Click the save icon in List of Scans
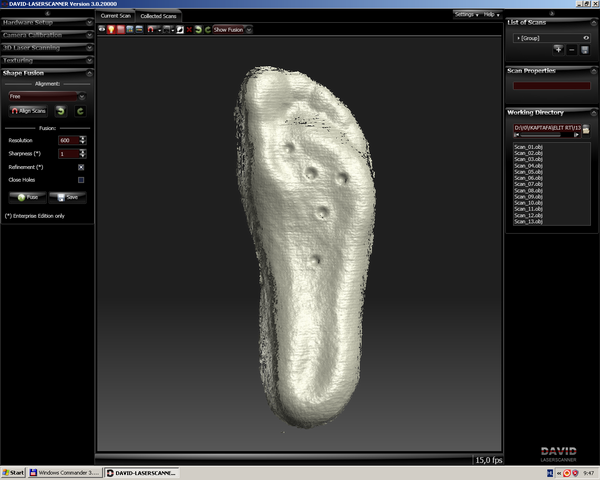This screenshot has width=600, height=480. click(584, 49)
